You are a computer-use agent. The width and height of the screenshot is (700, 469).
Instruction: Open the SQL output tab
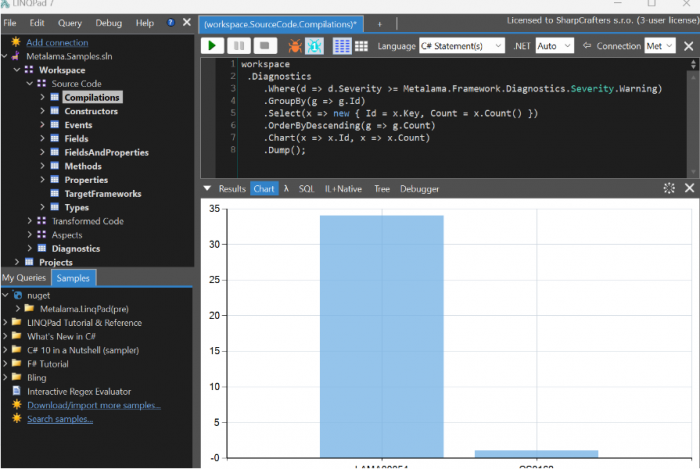click(x=306, y=189)
